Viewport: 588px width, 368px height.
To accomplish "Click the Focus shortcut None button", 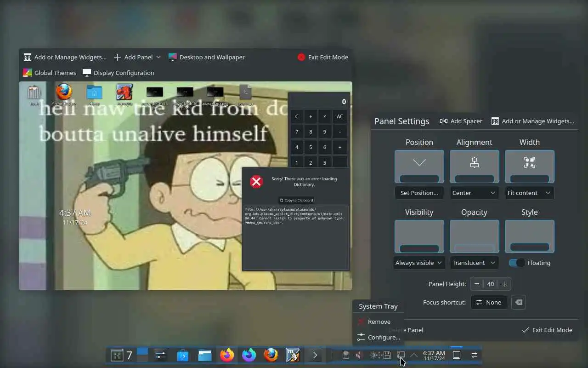I will tap(489, 302).
